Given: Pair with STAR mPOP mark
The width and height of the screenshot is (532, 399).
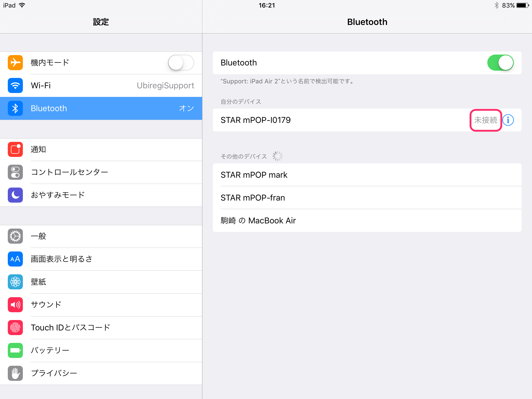Looking at the screenshot, I should 367,175.
